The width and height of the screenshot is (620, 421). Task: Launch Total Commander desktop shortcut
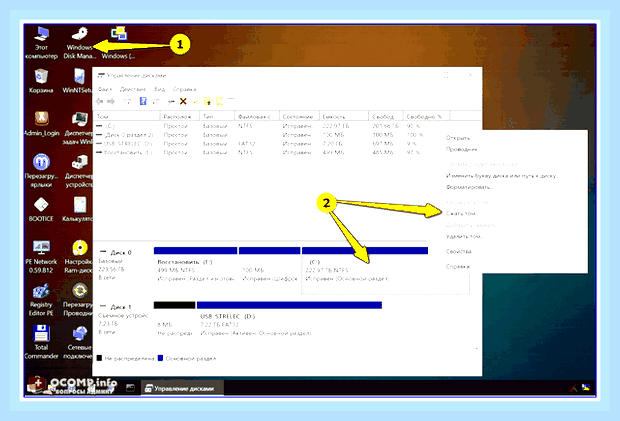[x=41, y=342]
